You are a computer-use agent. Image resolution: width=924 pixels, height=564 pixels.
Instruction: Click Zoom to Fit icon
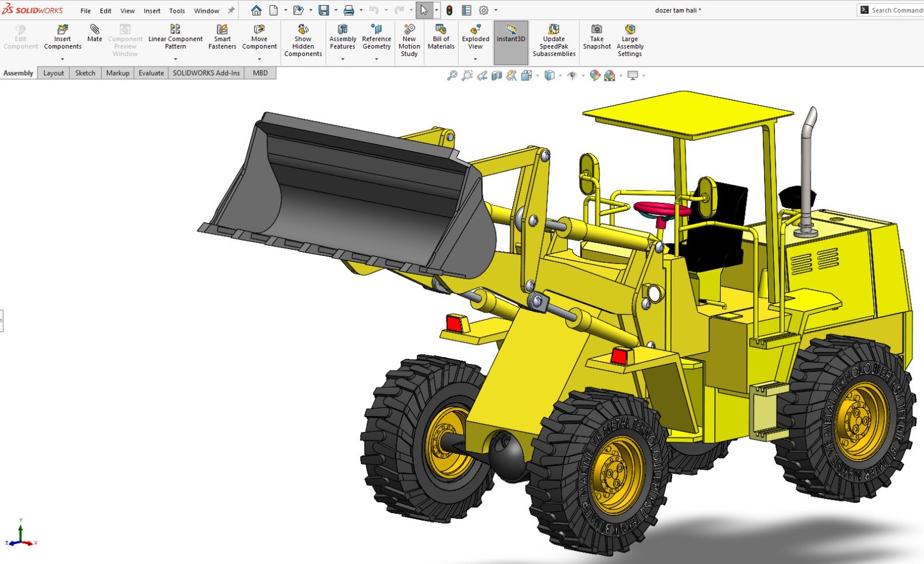point(452,76)
